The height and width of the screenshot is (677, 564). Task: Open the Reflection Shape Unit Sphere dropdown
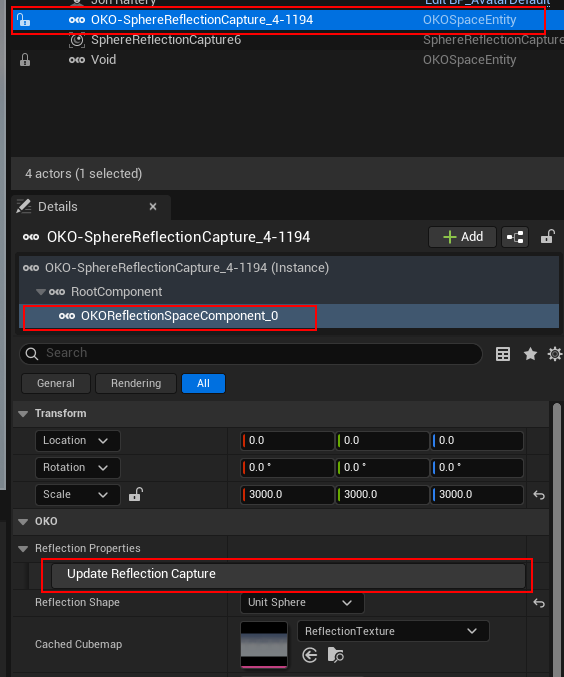pyautogui.click(x=302, y=603)
